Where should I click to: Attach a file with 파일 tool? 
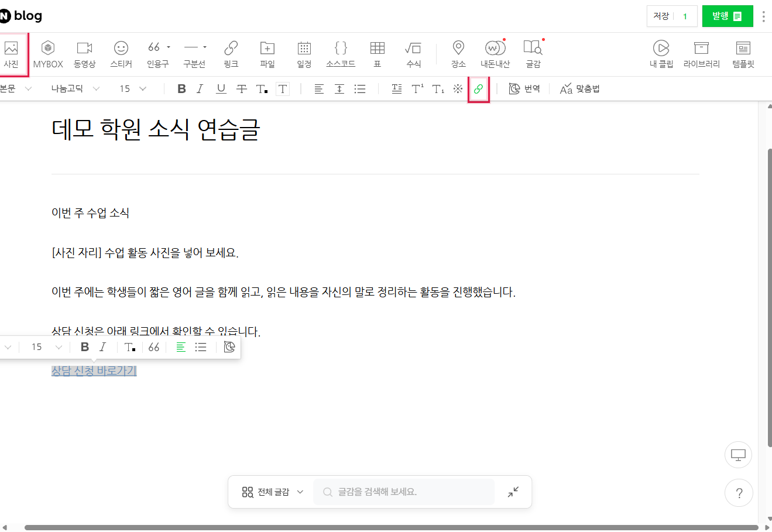[267, 54]
